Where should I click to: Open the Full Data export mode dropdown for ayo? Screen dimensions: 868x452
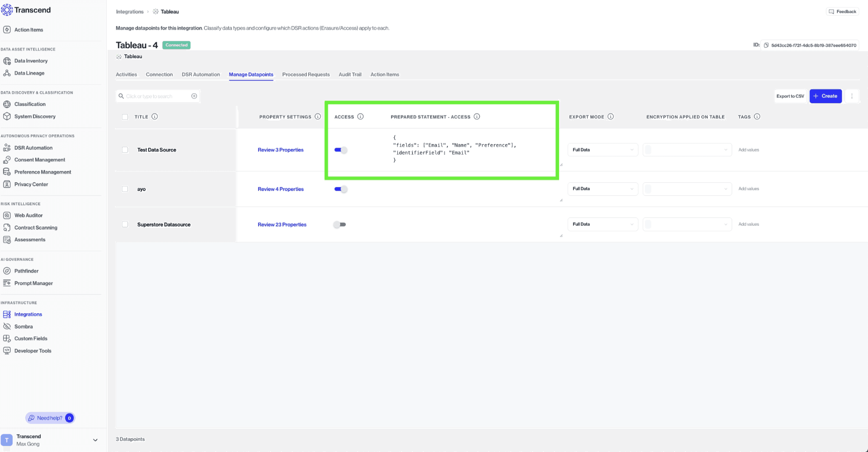tap(602, 189)
